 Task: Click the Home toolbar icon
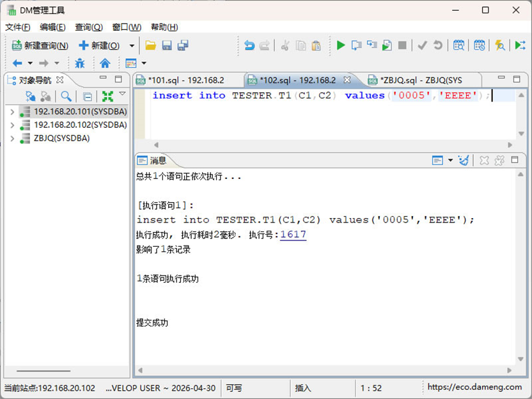click(104, 63)
